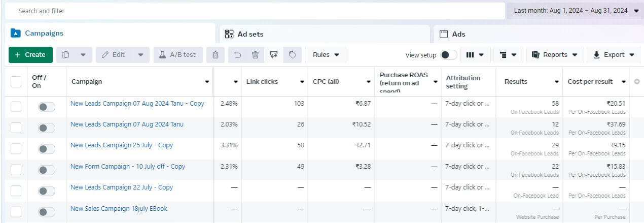Switch to the Ads tab
This screenshot has height=223, width=644.
coord(538,34)
